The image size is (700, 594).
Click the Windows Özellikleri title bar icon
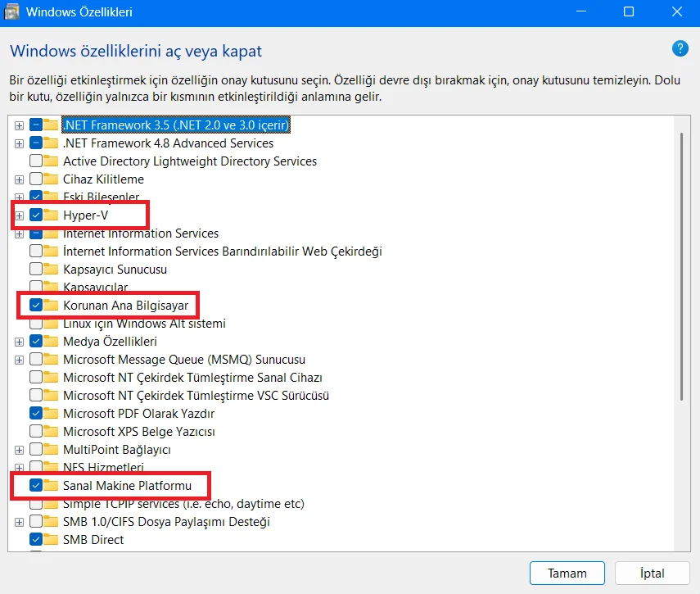pos(11,12)
